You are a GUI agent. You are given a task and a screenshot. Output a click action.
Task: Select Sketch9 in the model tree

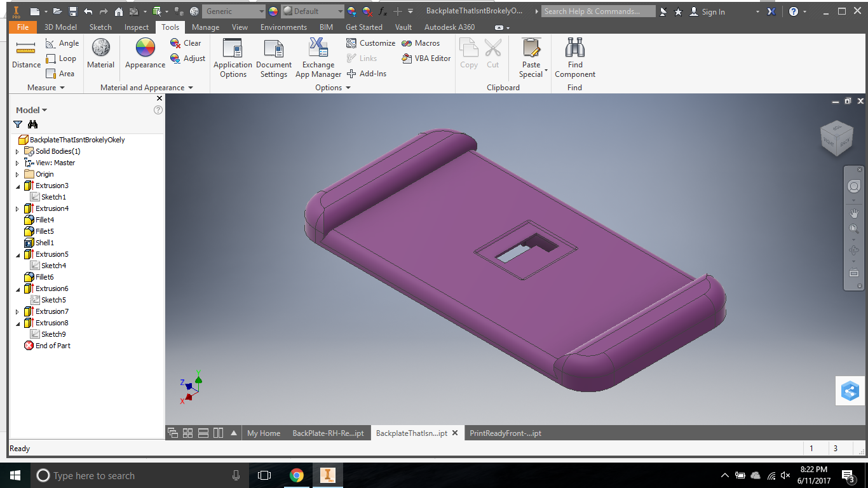pyautogui.click(x=48, y=334)
